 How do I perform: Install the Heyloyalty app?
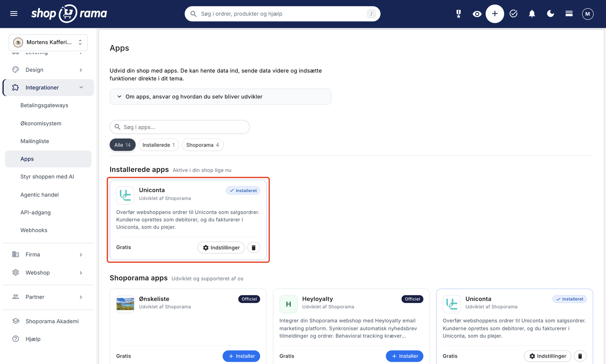click(405, 356)
